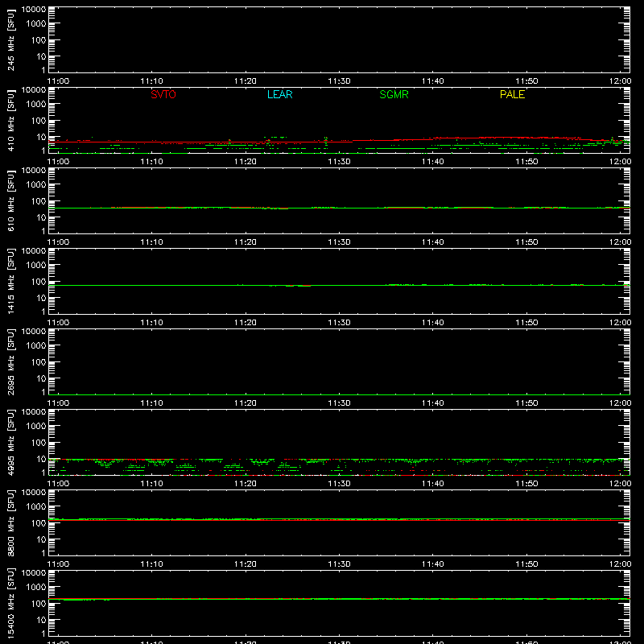Click the yellow PALE station legend label

click(x=512, y=94)
